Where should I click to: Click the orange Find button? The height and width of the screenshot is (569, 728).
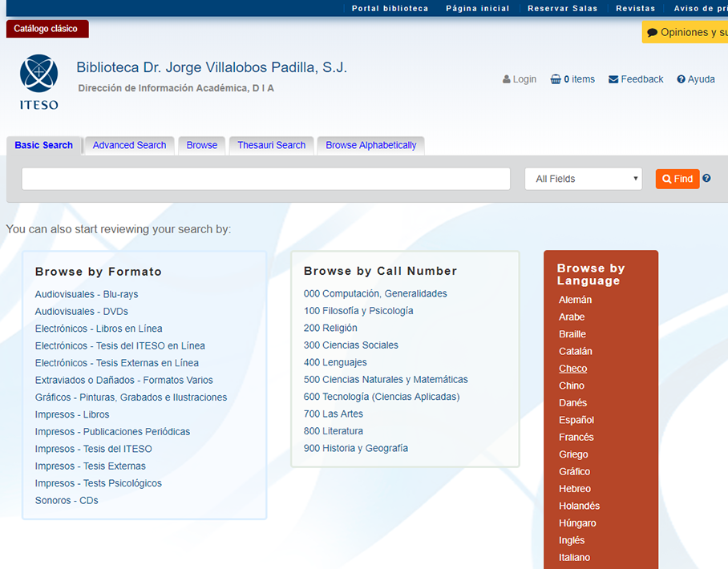tap(677, 179)
